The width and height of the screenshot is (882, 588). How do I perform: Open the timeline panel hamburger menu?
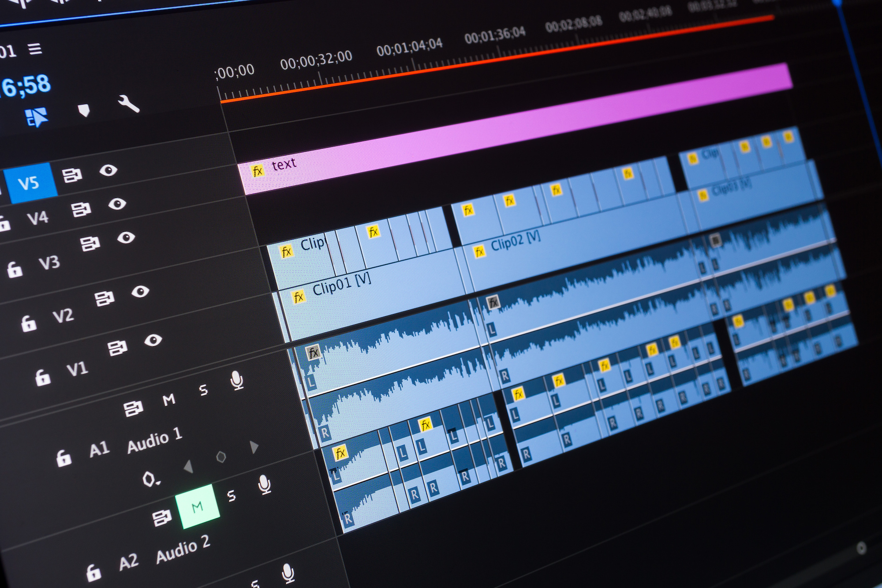pyautogui.click(x=35, y=49)
